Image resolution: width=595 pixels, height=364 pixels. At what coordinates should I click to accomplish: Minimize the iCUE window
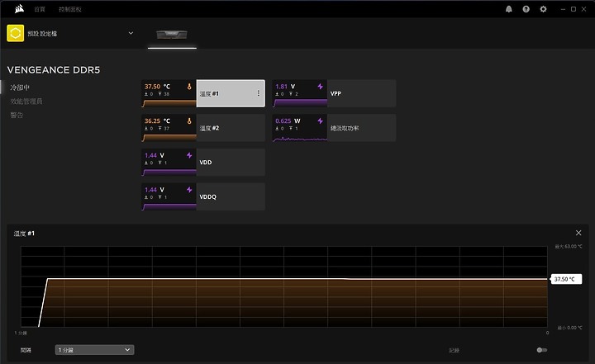[x=563, y=9]
